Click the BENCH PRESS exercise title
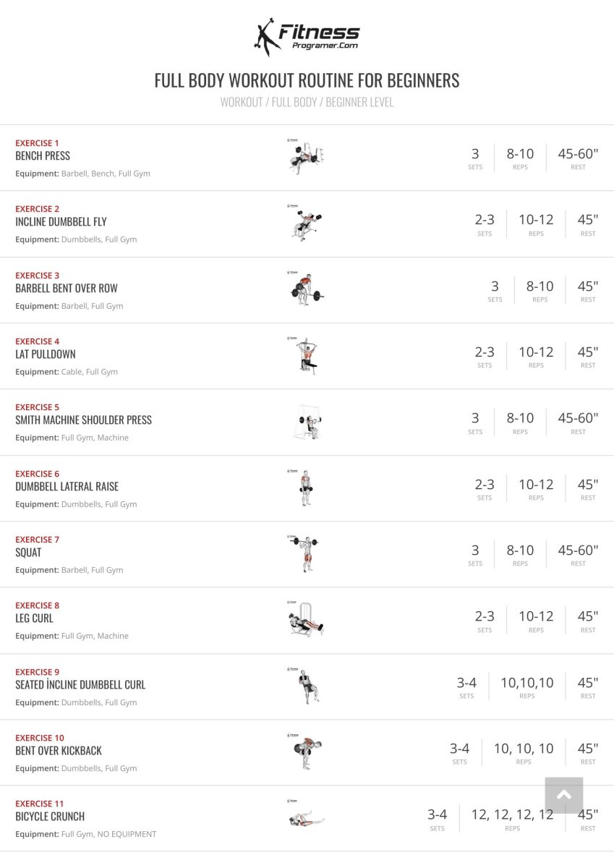Image resolution: width=614 pixels, height=868 pixels. 43,156
